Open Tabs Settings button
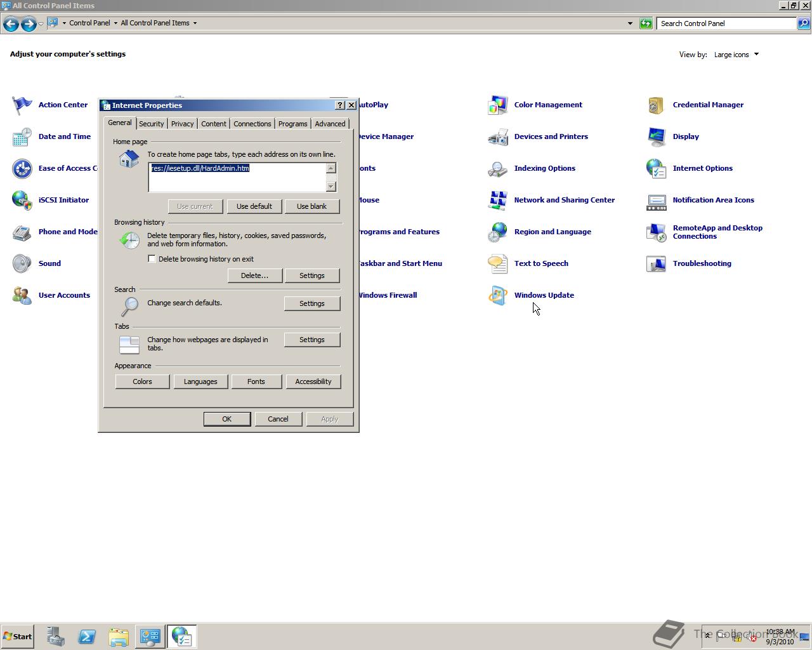 (312, 340)
